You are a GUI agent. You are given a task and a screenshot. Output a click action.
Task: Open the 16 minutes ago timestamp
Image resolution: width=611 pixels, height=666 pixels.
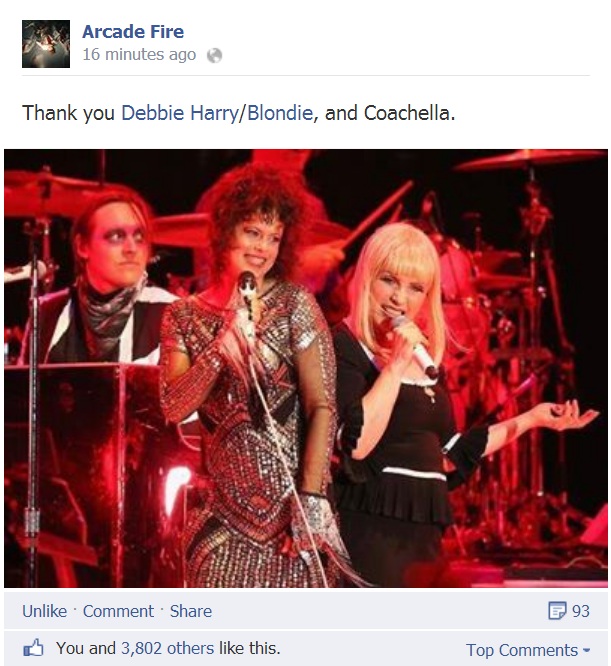(x=139, y=55)
